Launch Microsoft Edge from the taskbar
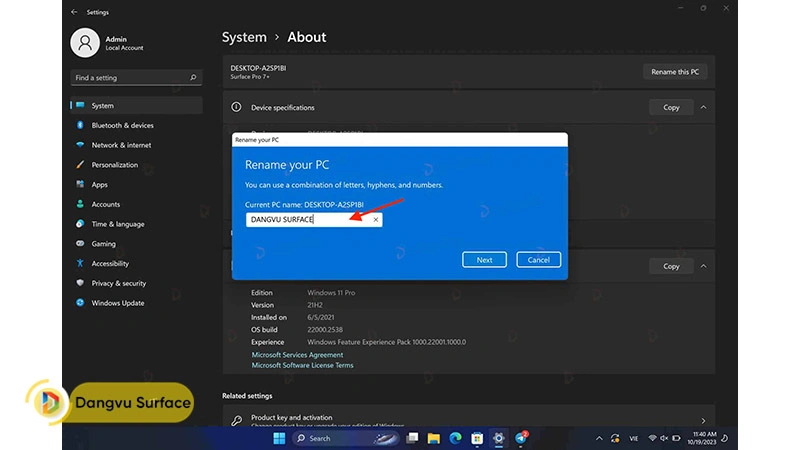The height and width of the screenshot is (450, 800). [x=455, y=438]
